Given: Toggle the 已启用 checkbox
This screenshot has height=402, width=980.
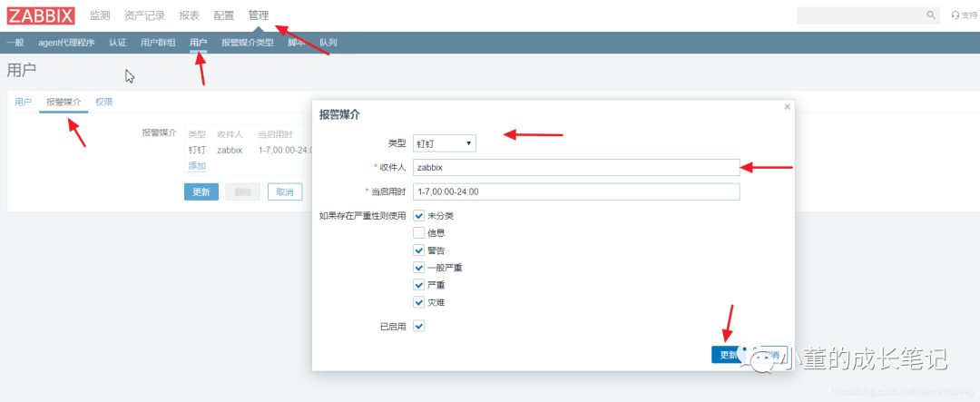Looking at the screenshot, I should coord(418,326).
